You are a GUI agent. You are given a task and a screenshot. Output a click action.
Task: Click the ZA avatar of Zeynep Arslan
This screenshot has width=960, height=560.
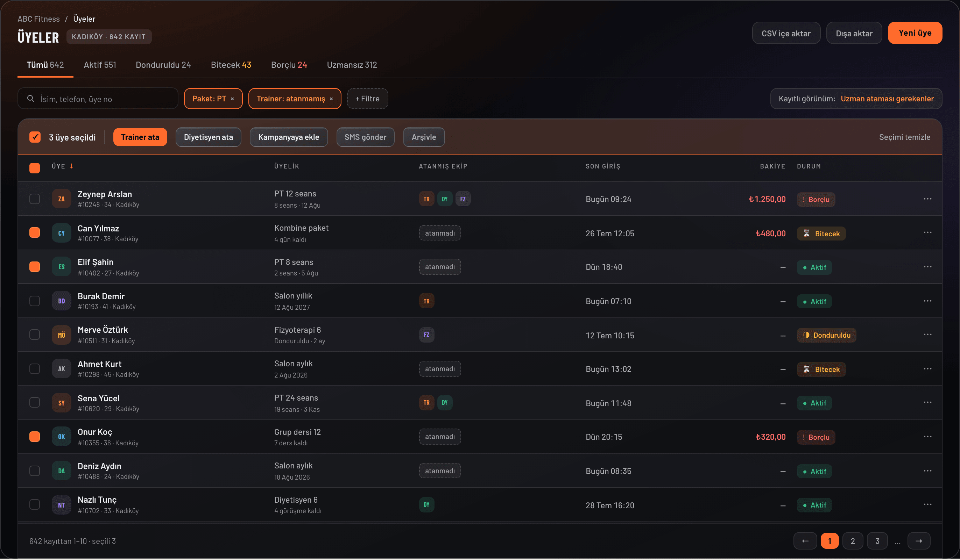click(61, 199)
